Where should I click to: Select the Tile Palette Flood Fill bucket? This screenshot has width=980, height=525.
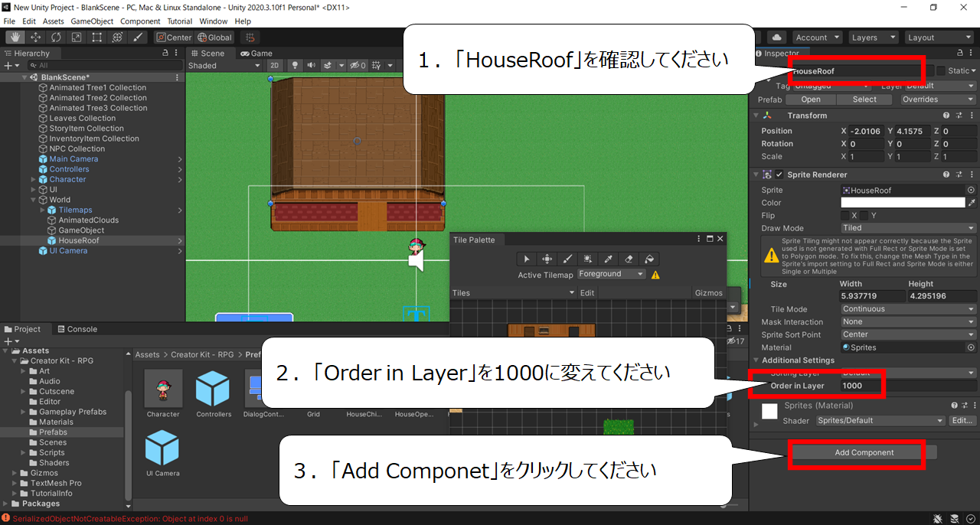tap(649, 259)
